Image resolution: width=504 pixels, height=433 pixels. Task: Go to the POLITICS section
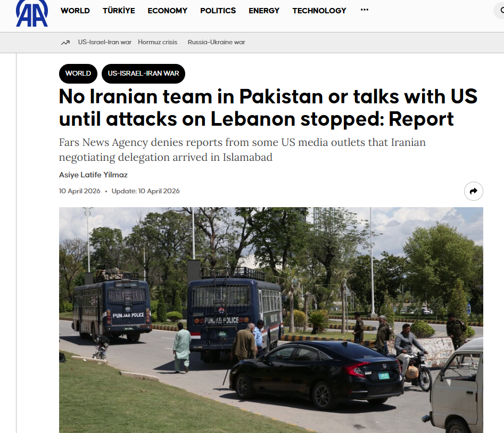point(218,11)
